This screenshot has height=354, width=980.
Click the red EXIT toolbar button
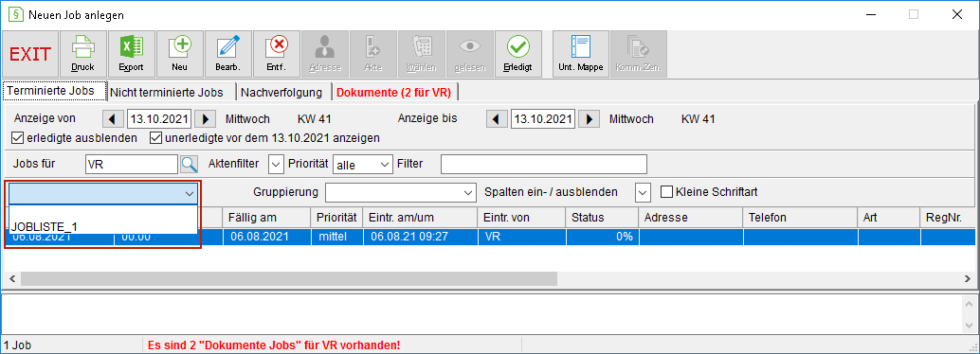coord(30,54)
